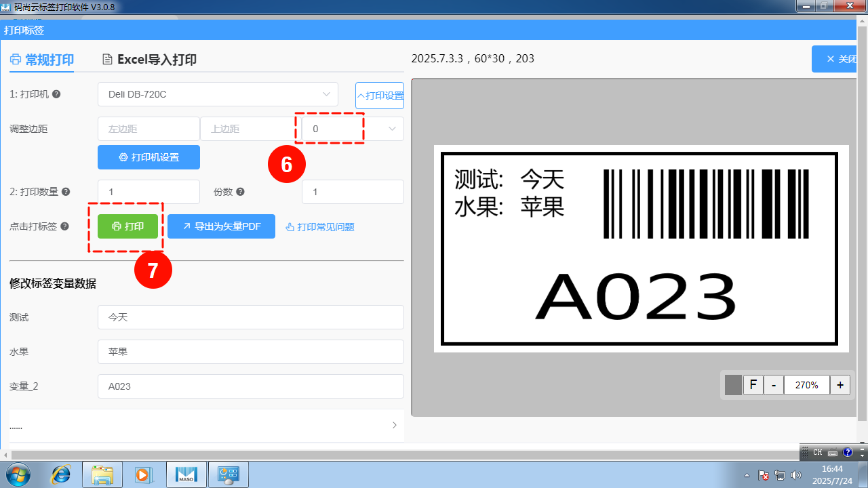
Task: Click the volume speaker tray icon
Action: tap(796, 475)
